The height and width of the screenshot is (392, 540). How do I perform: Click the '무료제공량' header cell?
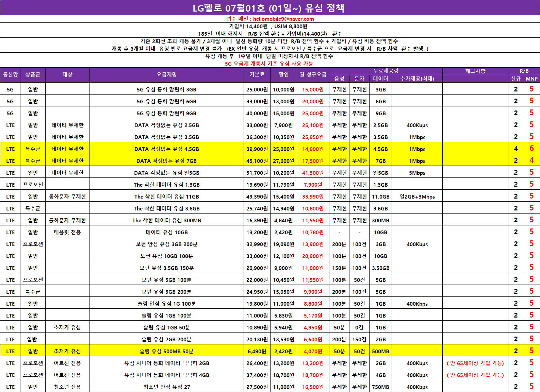coord(386,71)
